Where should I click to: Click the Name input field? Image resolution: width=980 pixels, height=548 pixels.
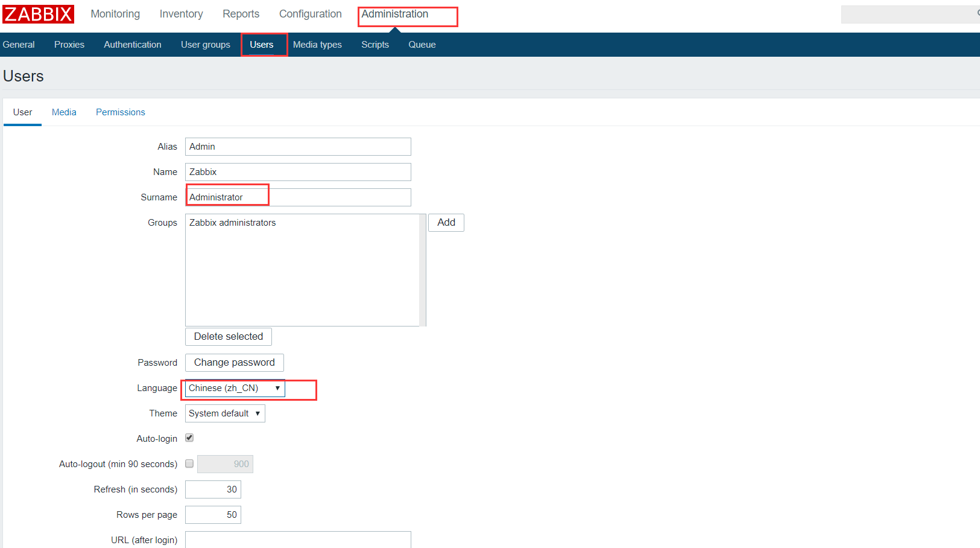point(298,172)
